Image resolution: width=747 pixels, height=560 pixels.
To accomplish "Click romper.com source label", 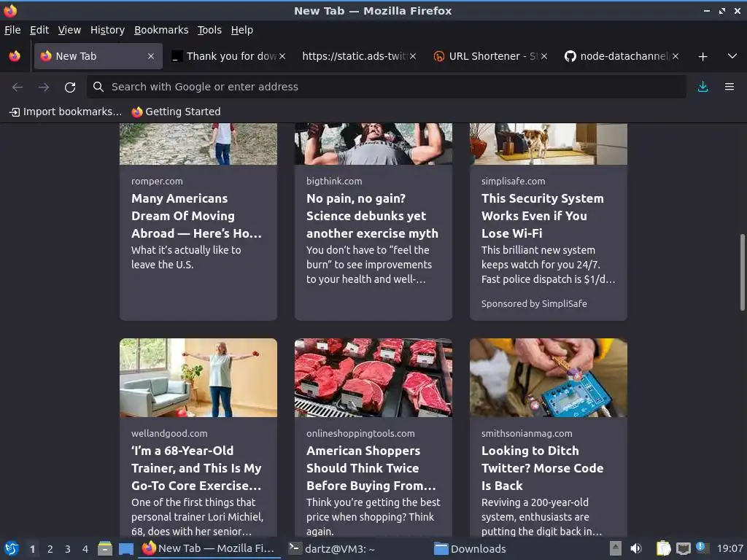I will pos(158,182).
